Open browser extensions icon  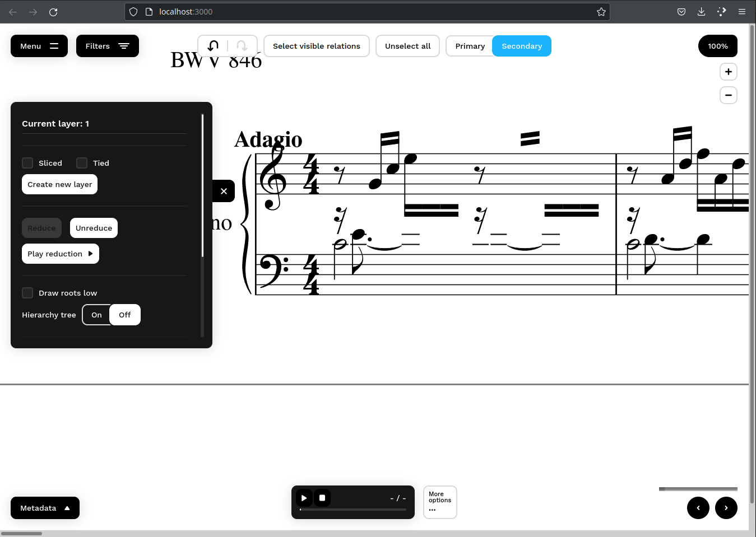click(x=722, y=12)
